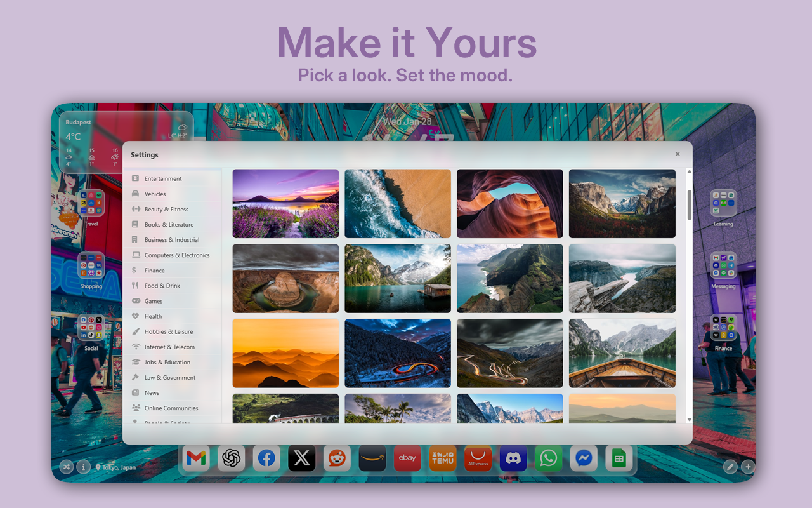Viewport: 812px width, 508px height.
Task: Open the Amazon dock shortcut
Action: pos(372,458)
